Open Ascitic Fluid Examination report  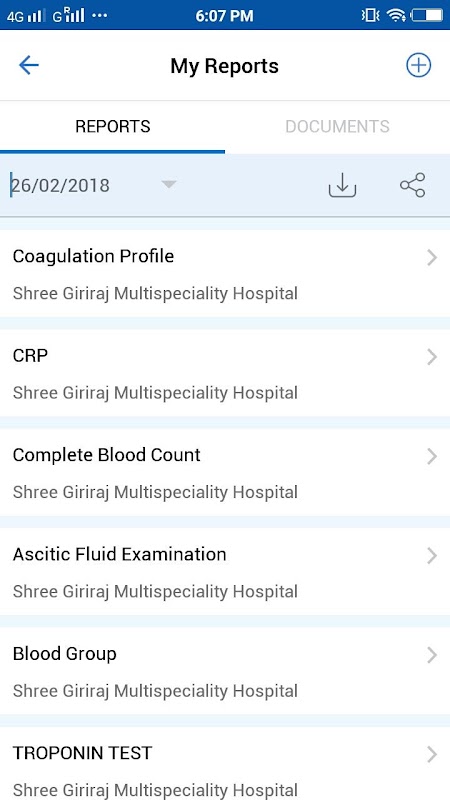click(225, 571)
